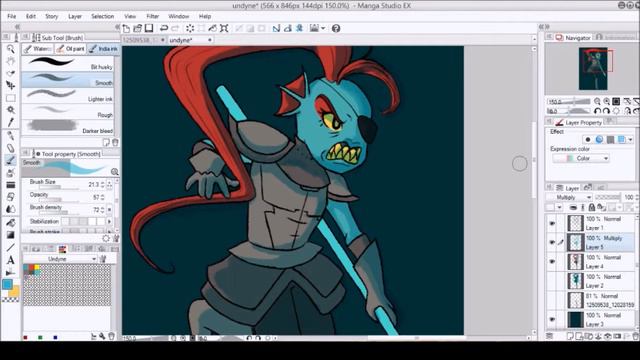Select the rectangular Selection marquee tool

[11, 98]
